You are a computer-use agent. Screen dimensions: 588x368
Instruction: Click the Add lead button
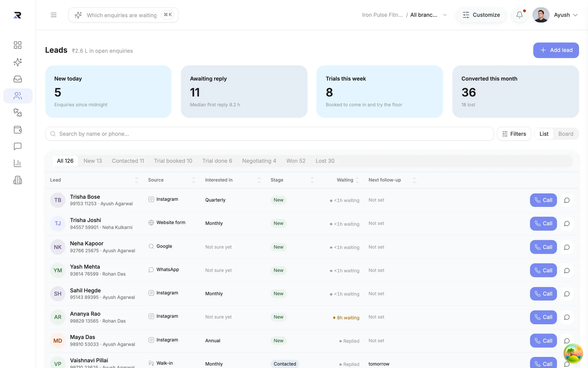[556, 50]
